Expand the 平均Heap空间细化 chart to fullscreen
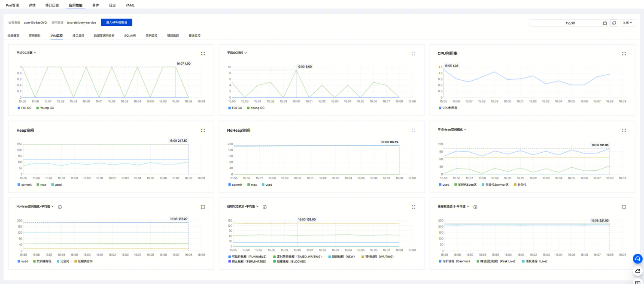 pyautogui.click(x=624, y=130)
